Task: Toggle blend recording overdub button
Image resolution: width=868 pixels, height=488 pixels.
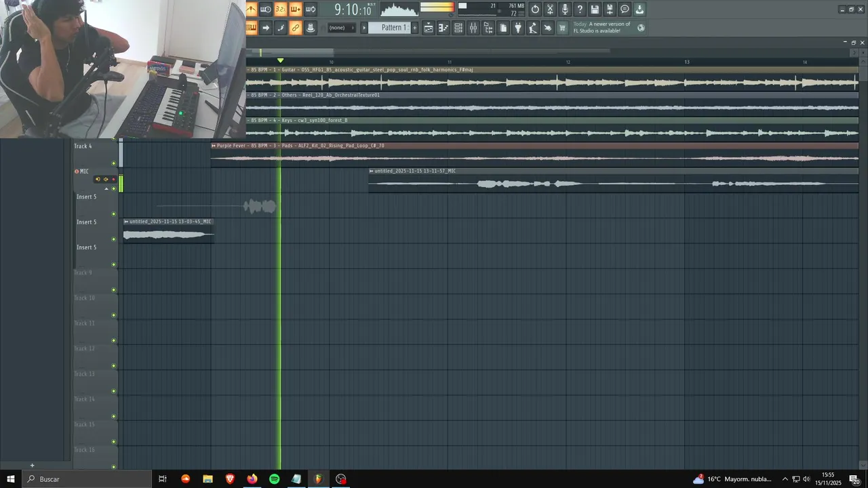Action: 296,9
